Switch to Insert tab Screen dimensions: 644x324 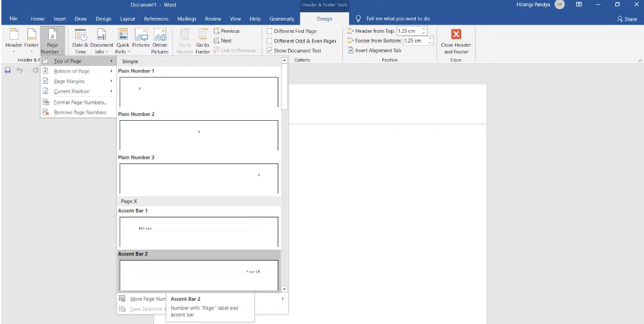click(60, 19)
